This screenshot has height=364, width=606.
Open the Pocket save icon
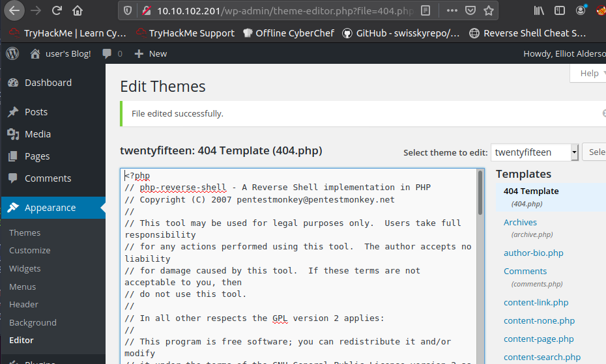tap(470, 10)
